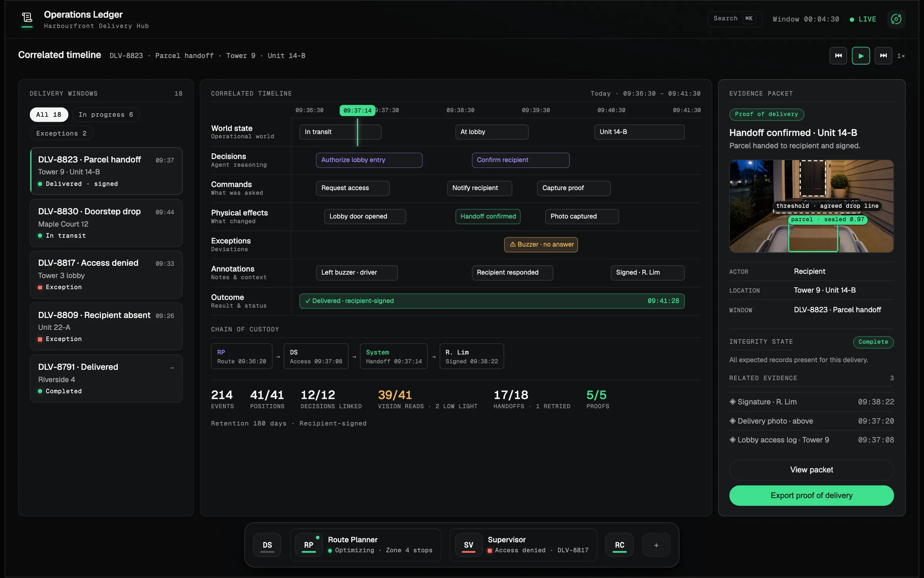The image size is (924, 578).
Task: Skip to previous with the rewind button
Action: 838,55
